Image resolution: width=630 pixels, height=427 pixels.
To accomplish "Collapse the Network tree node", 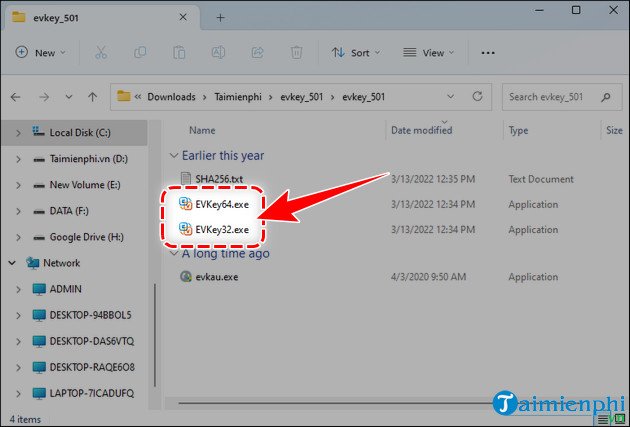I will click(x=11, y=263).
